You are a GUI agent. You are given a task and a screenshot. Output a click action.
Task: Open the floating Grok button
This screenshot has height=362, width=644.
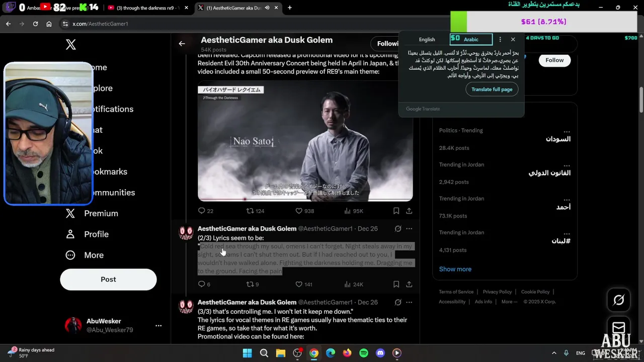[x=619, y=300]
